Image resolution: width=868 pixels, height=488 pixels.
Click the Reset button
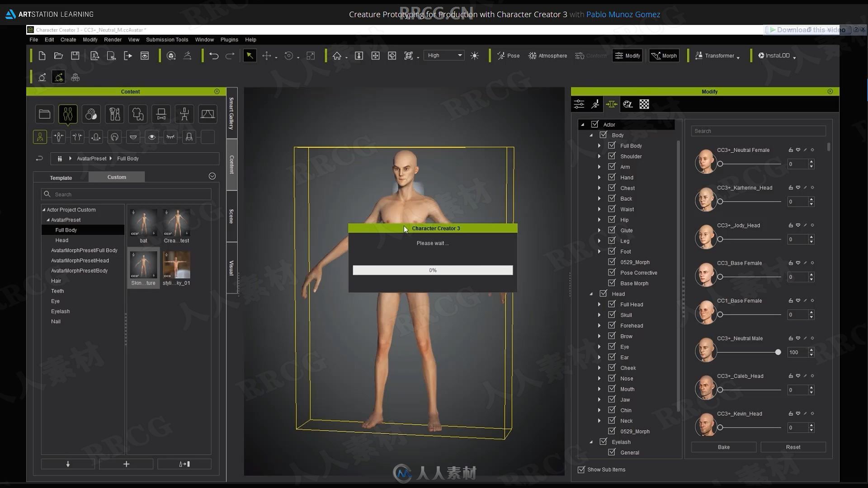tap(793, 447)
